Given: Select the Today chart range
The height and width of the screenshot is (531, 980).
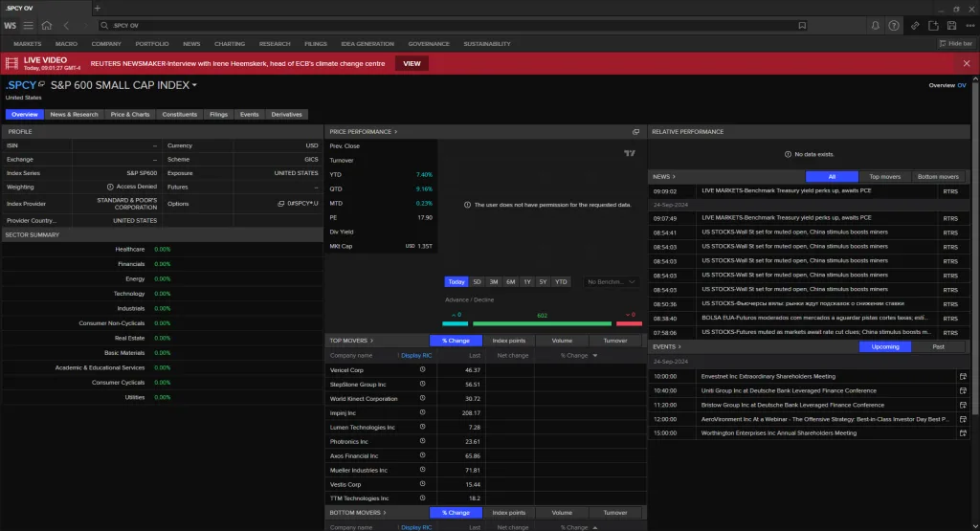Looking at the screenshot, I should (457, 281).
